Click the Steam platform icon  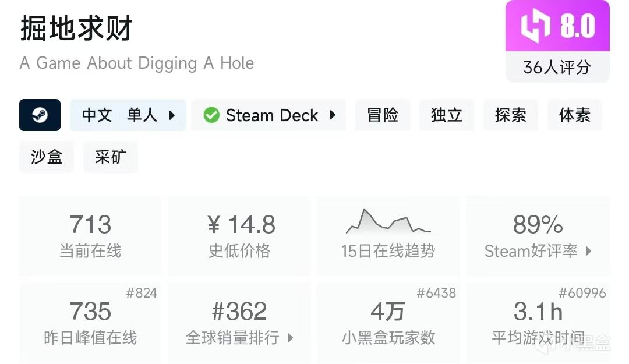(x=40, y=115)
